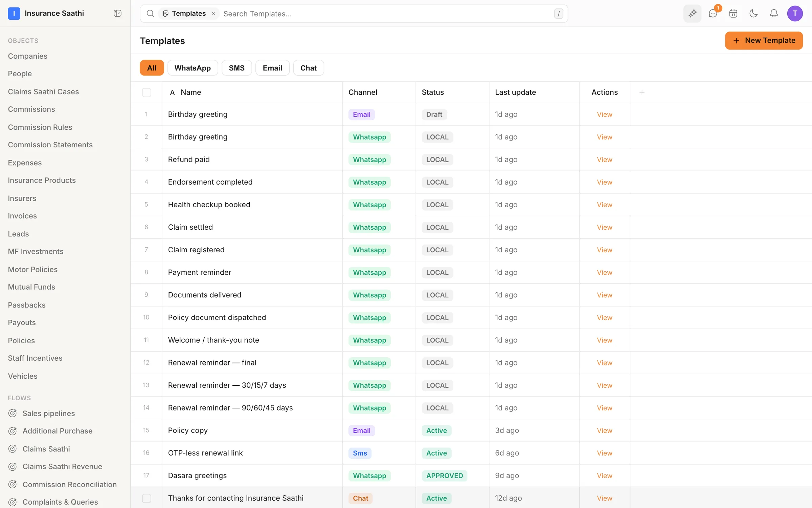
Task: View the Dasara greetings template
Action: pyautogui.click(x=604, y=475)
